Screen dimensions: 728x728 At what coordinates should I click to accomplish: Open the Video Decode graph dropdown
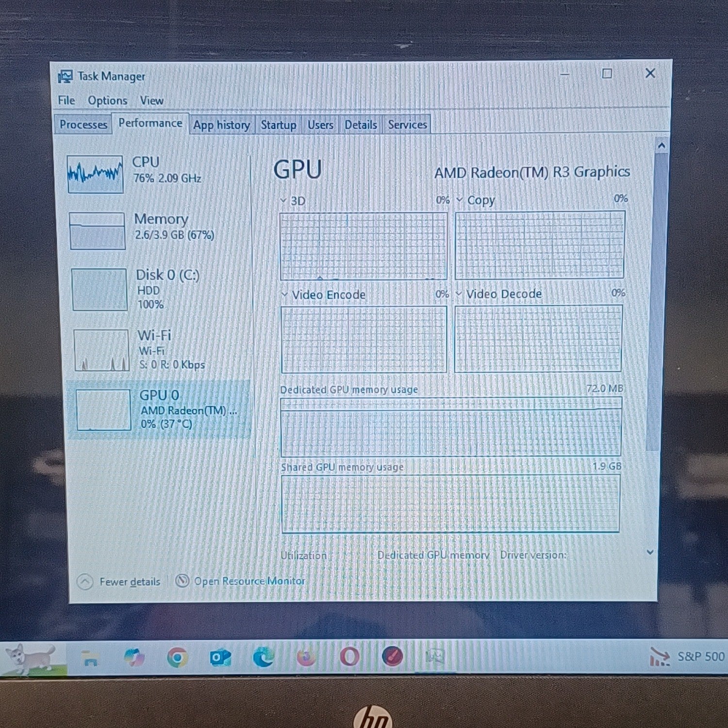click(x=459, y=293)
